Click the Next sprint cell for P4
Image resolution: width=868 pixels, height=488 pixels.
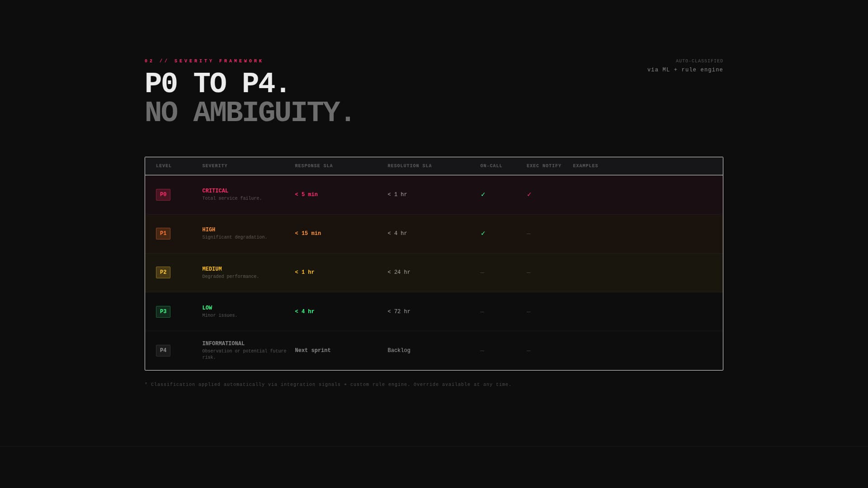point(312,350)
